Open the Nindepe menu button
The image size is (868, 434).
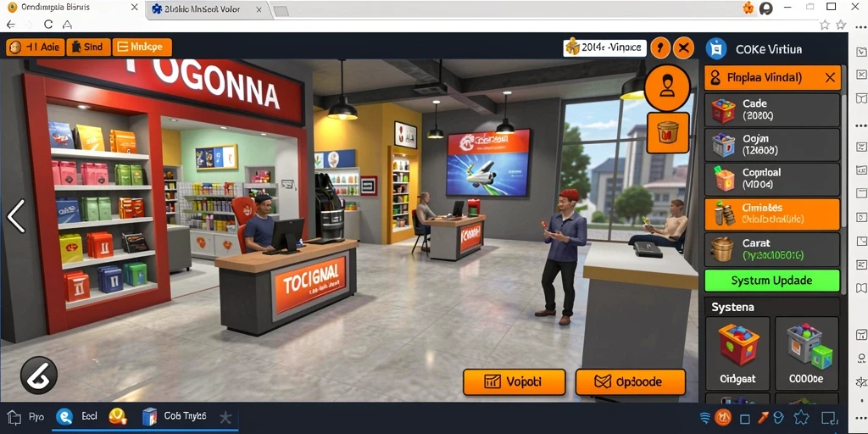click(142, 47)
